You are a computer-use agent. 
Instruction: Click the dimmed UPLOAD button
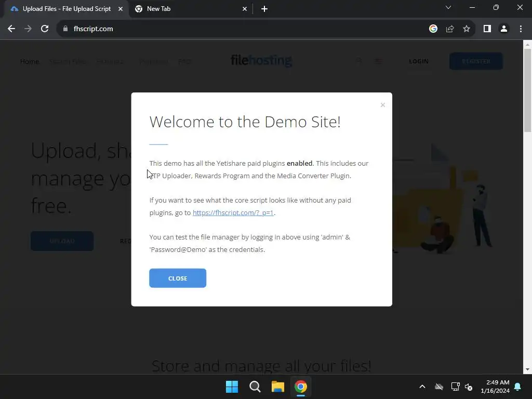(x=62, y=241)
